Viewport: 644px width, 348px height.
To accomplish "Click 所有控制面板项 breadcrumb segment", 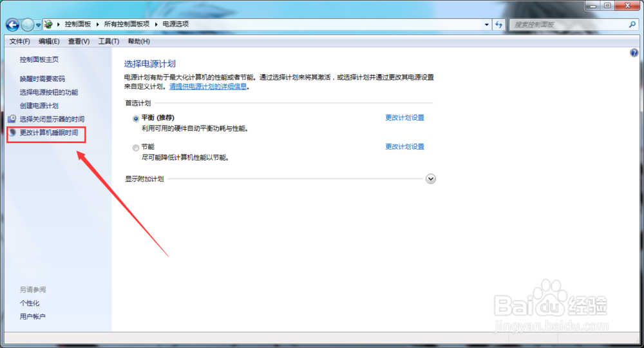I will point(126,24).
